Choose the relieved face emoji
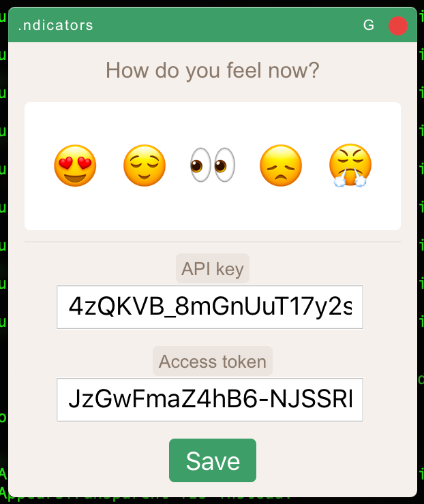The height and width of the screenshot is (504, 424). coord(145,166)
